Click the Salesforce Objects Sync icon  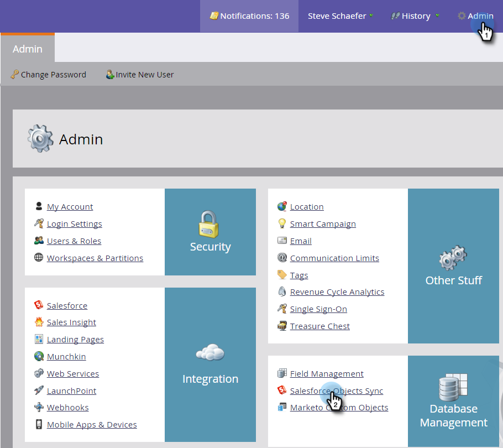pos(282,390)
